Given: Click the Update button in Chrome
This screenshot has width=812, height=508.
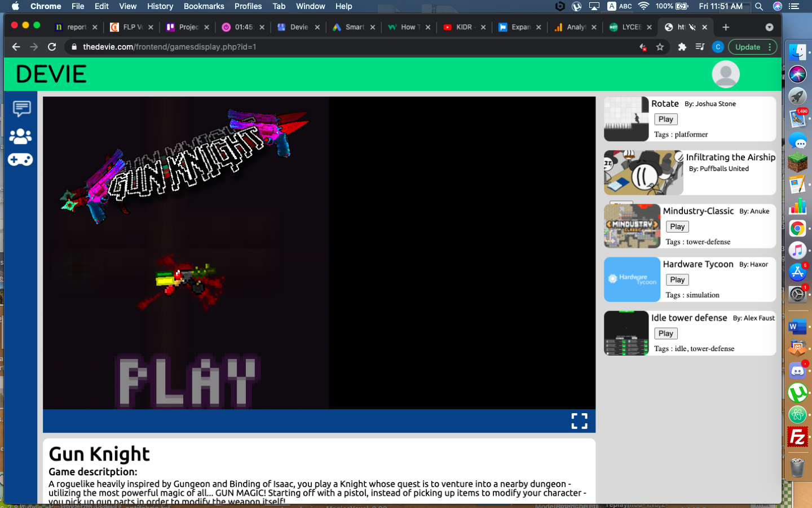Looking at the screenshot, I should click(748, 47).
